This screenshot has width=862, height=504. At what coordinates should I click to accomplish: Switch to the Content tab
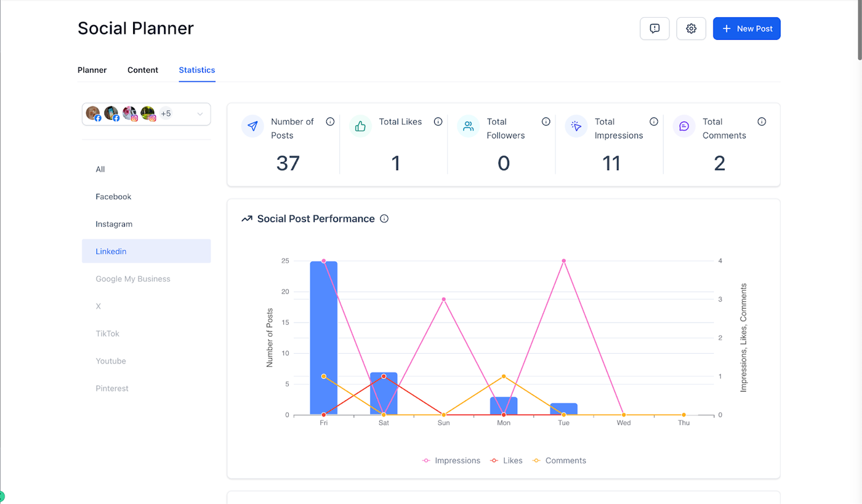143,70
